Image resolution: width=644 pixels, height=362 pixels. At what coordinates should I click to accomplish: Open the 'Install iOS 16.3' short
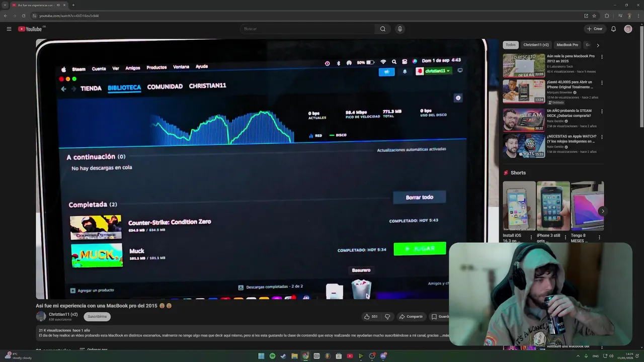tap(519, 206)
